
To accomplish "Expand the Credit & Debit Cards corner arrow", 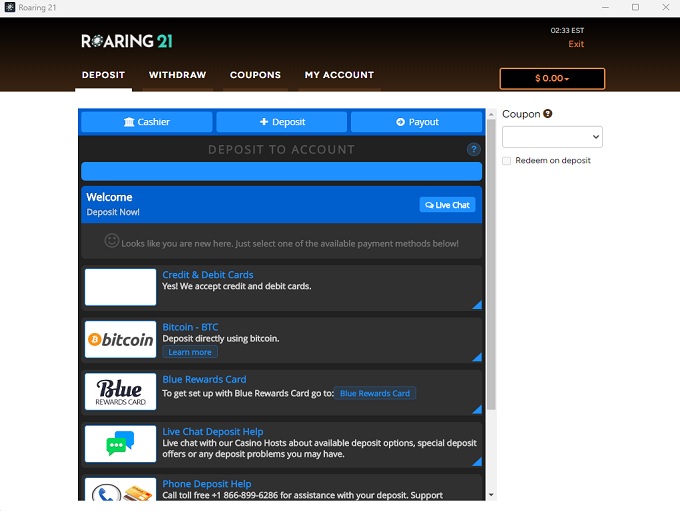I will coord(477,305).
